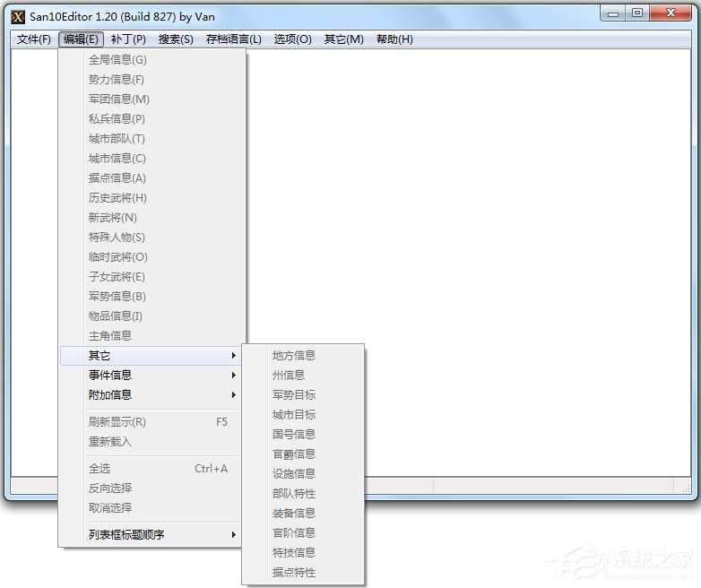Maximize the San10Editor window
Screen dimensions: 701x588
[637, 13]
